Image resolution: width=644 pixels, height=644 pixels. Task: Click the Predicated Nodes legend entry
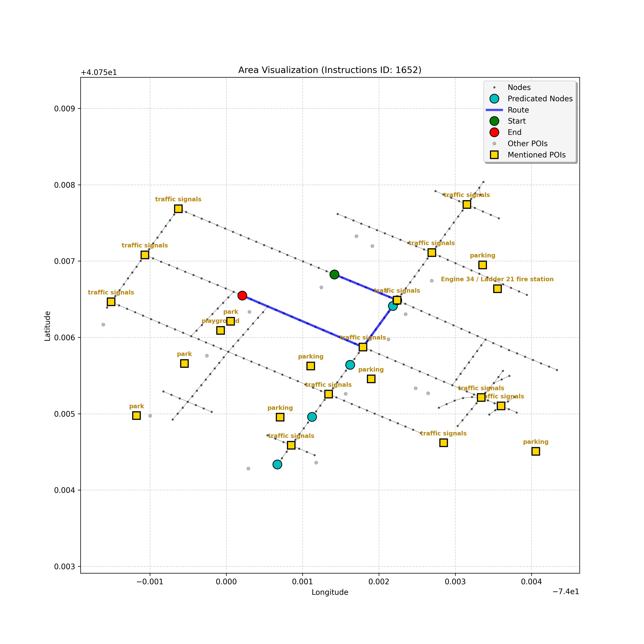[x=540, y=99]
